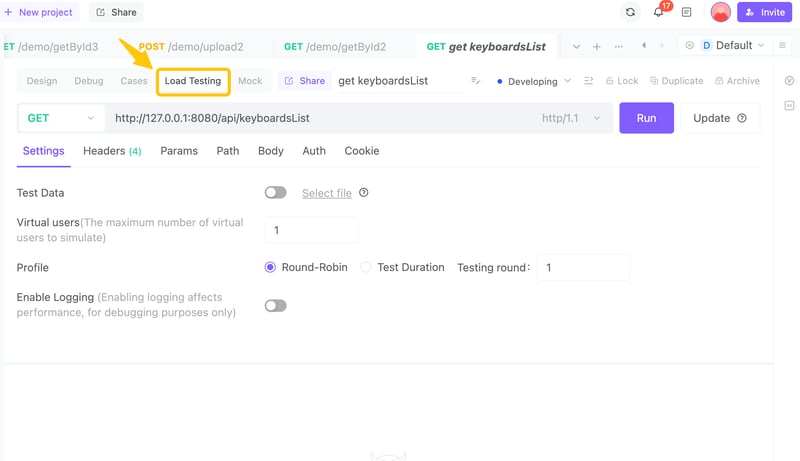The width and height of the screenshot is (800, 461).
Task: Open the notifications bell
Action: click(x=658, y=12)
